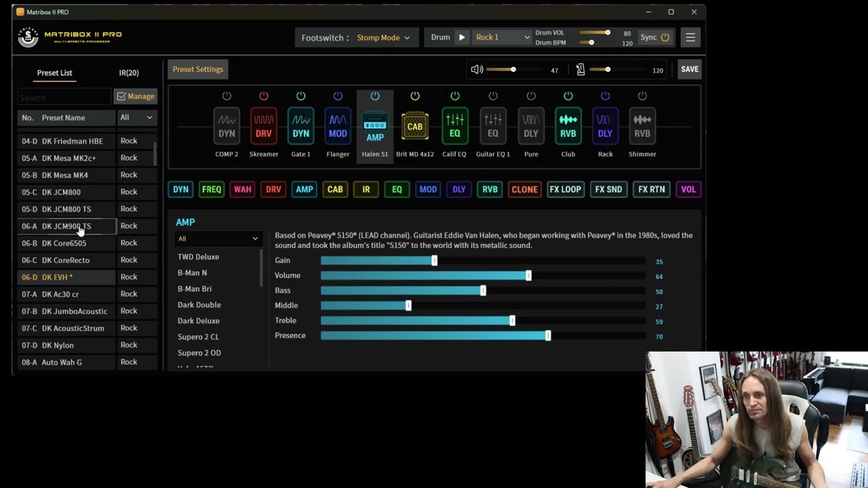868x488 pixels.
Task: Click the Drum VOL slider
Action: pyautogui.click(x=595, y=33)
